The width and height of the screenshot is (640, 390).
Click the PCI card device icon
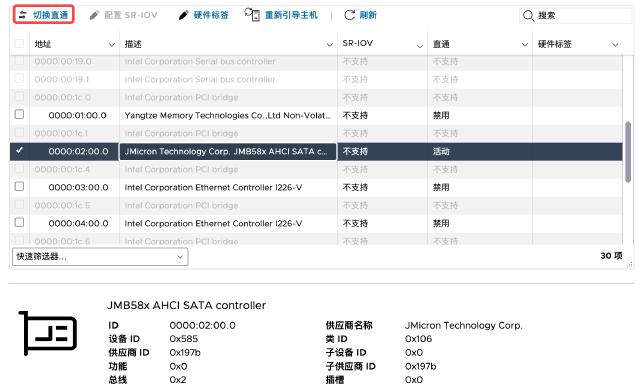click(x=47, y=332)
